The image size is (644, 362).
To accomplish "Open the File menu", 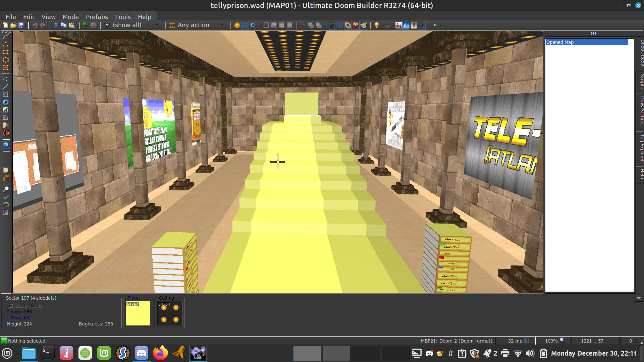I will [x=11, y=17].
